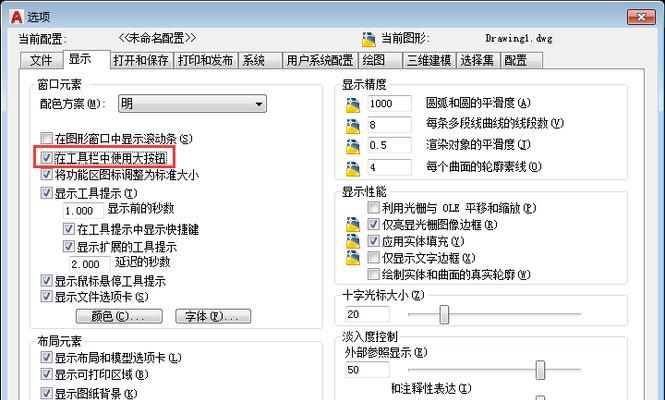Switch to the 系统 tab
Viewport: 665px width, 400px height.
point(260,60)
